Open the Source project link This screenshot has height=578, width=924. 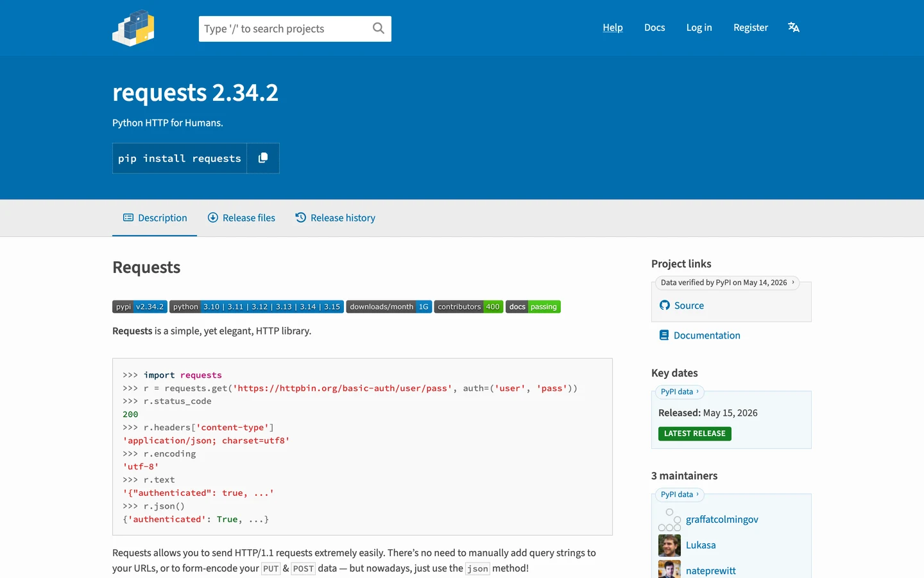click(x=689, y=306)
